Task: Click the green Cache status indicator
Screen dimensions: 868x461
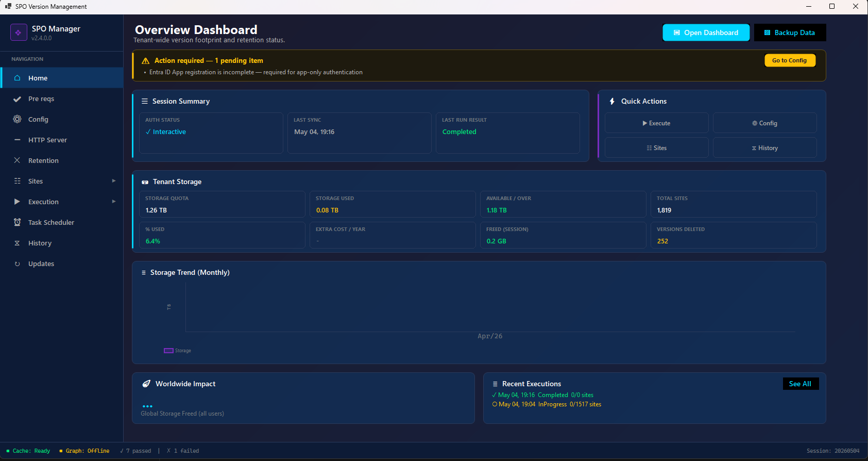Action: tap(8, 451)
